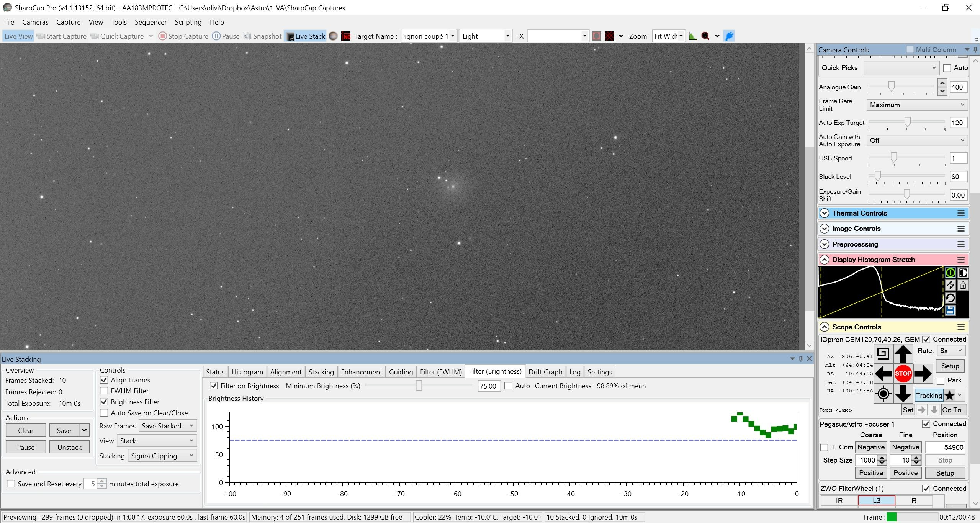Screen dimensions: 980x523
Task: Toggle the Brightness Filter checkbox
Action: coord(104,402)
